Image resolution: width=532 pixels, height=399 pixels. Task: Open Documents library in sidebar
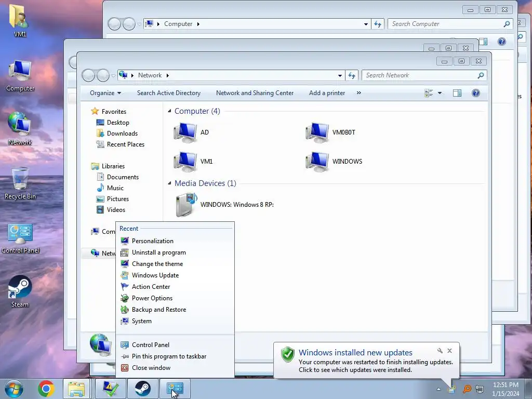click(118, 177)
